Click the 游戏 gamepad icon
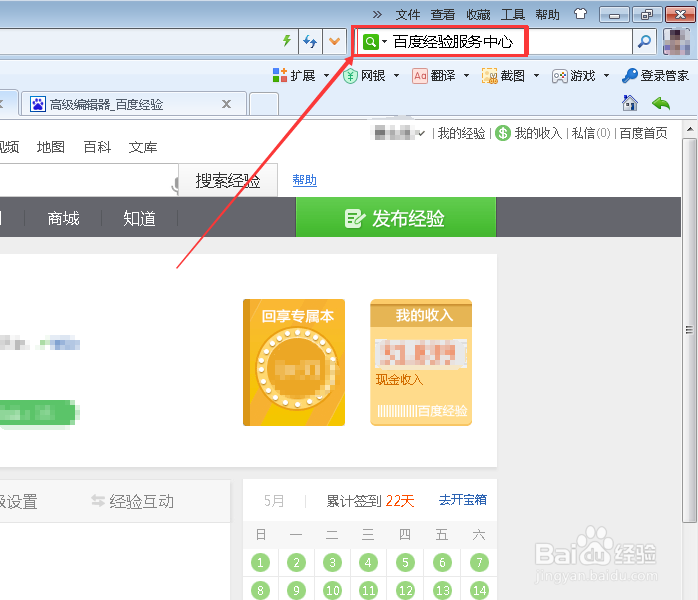 point(560,76)
